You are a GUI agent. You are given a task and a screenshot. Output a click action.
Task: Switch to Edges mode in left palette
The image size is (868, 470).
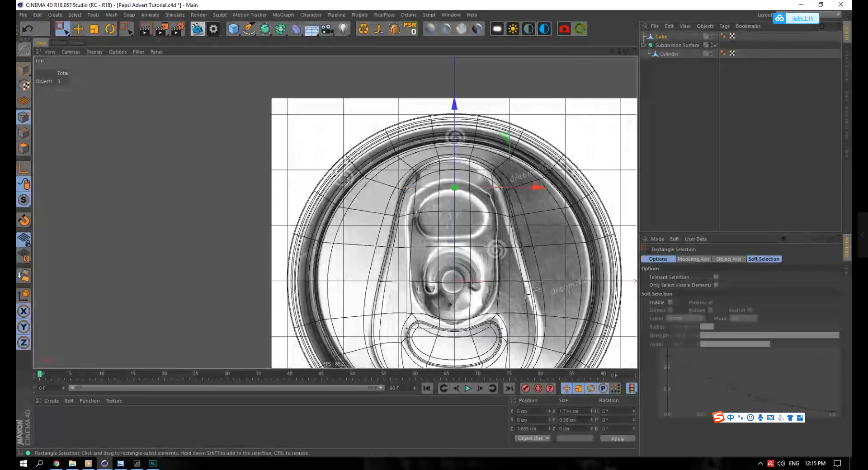click(x=24, y=133)
